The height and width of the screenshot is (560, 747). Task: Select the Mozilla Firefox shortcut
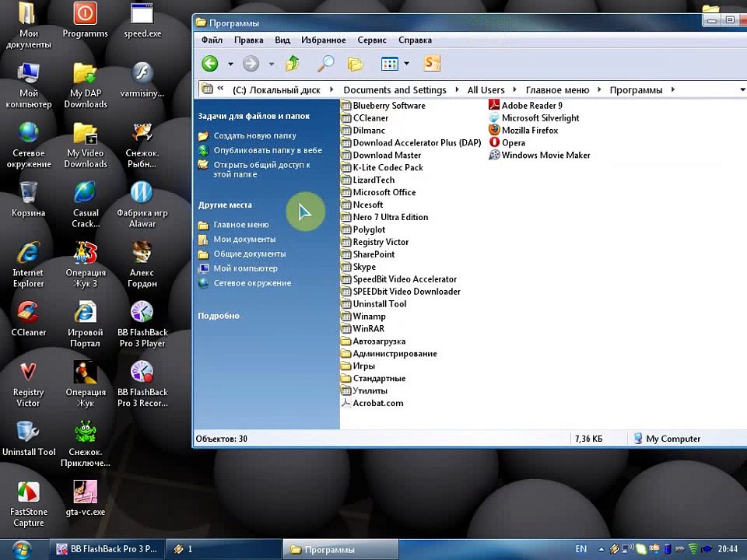(x=524, y=130)
